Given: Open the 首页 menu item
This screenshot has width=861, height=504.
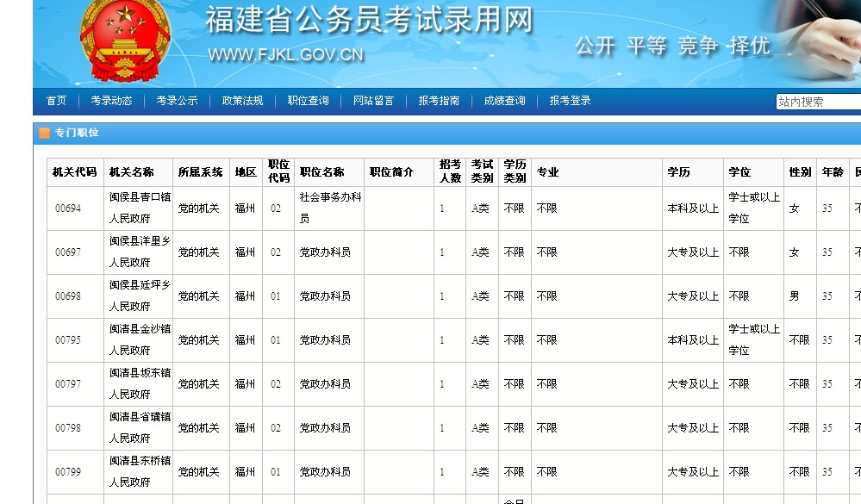Looking at the screenshot, I should [55, 100].
